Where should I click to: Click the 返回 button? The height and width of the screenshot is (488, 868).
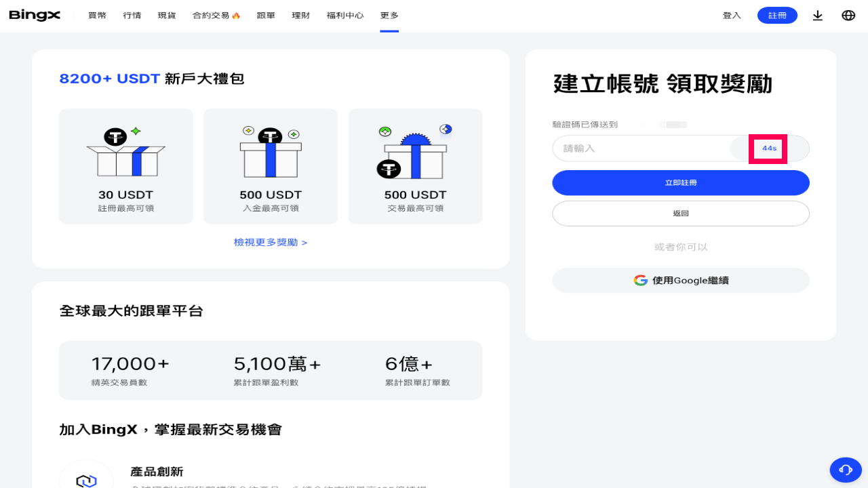681,213
